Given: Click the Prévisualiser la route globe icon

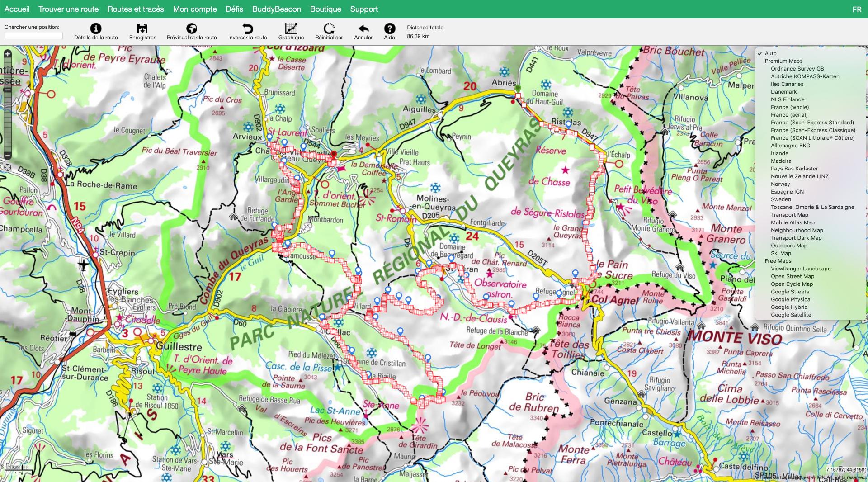Looking at the screenshot, I should [192, 28].
